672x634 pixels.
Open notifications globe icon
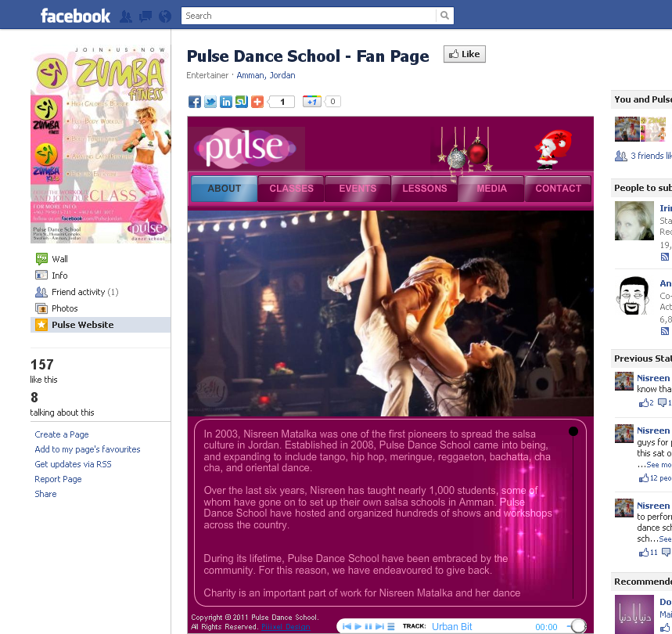pos(165,16)
